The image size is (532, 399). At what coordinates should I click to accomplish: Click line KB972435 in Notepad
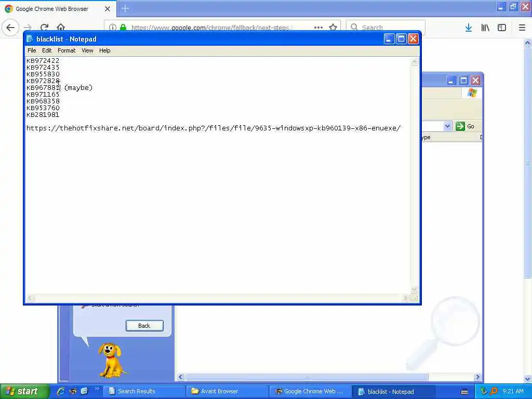43,68
